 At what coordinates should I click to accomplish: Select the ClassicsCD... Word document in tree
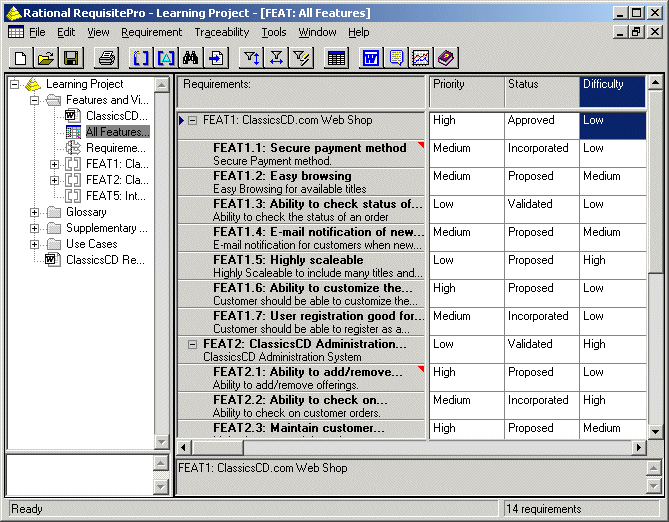(106, 116)
